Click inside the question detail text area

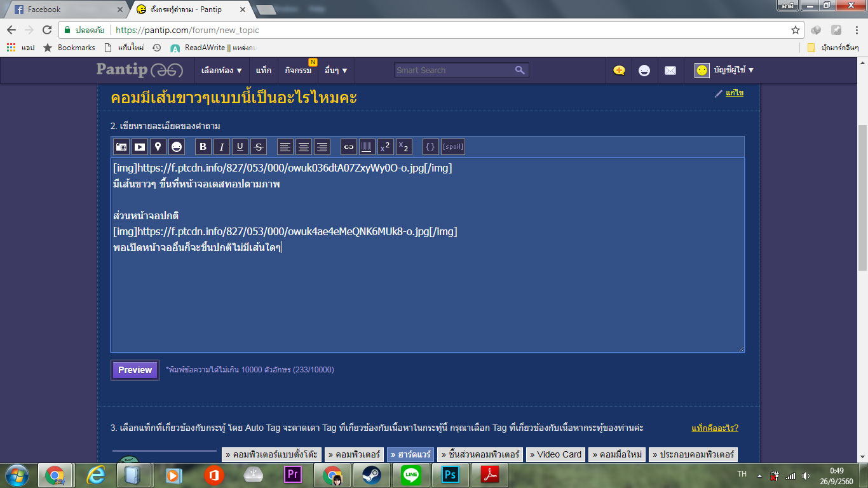428,255
